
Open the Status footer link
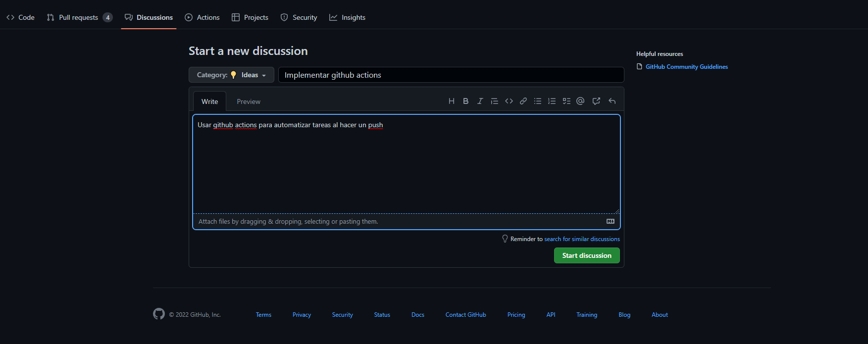click(x=382, y=315)
